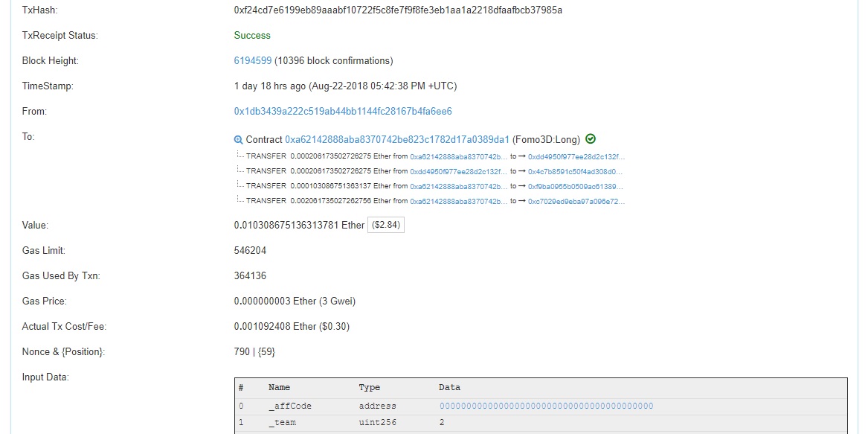Click the TxHash value text
The height and width of the screenshot is (434, 868).
point(398,10)
